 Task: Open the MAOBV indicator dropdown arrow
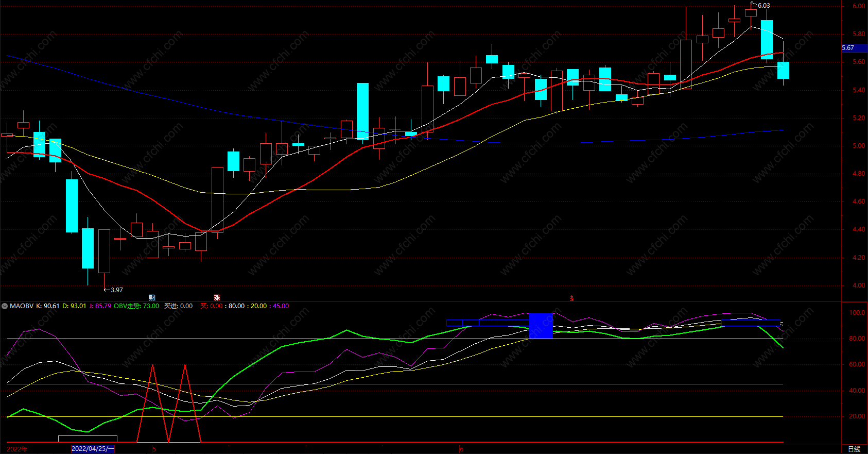[5, 306]
